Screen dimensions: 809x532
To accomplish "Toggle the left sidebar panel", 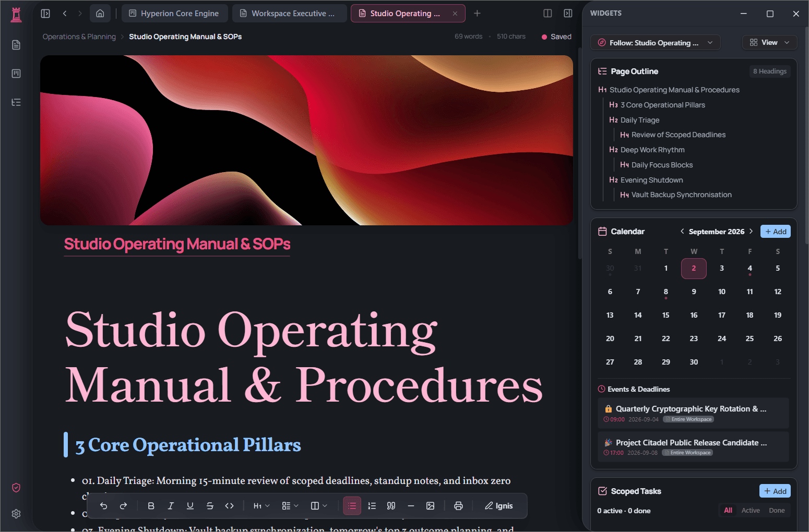I will pyautogui.click(x=45, y=14).
